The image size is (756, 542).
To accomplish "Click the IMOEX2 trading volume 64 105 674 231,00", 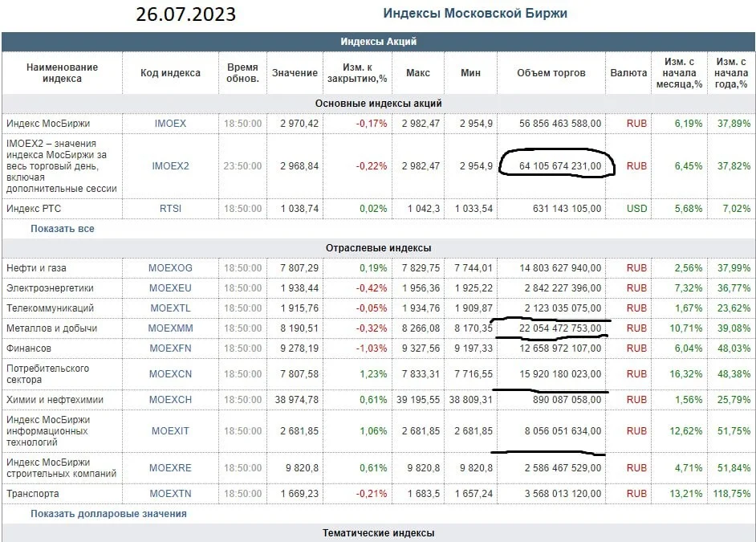I will [560, 166].
